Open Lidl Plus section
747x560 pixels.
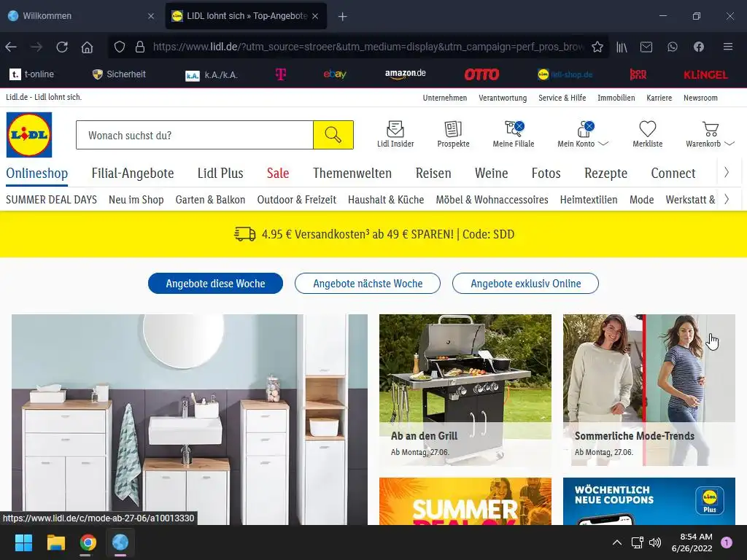click(x=220, y=174)
